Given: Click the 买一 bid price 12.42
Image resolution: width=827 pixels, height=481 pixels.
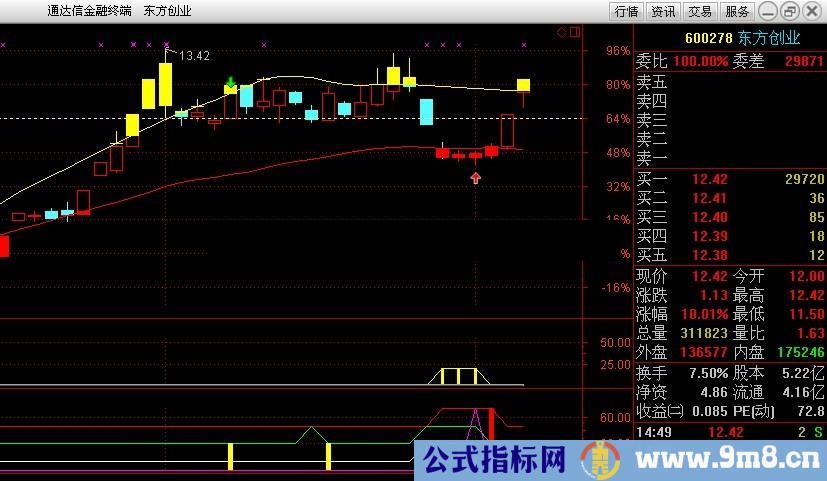Looking at the screenshot, I should (709, 179).
